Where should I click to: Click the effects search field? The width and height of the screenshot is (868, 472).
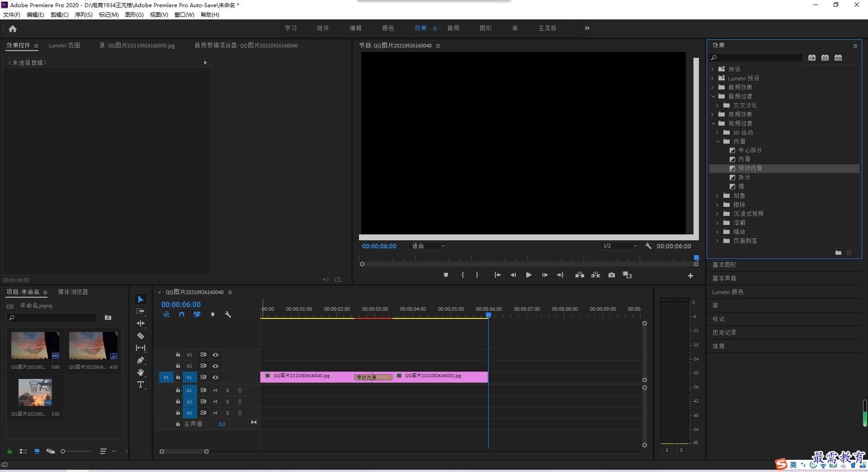756,58
